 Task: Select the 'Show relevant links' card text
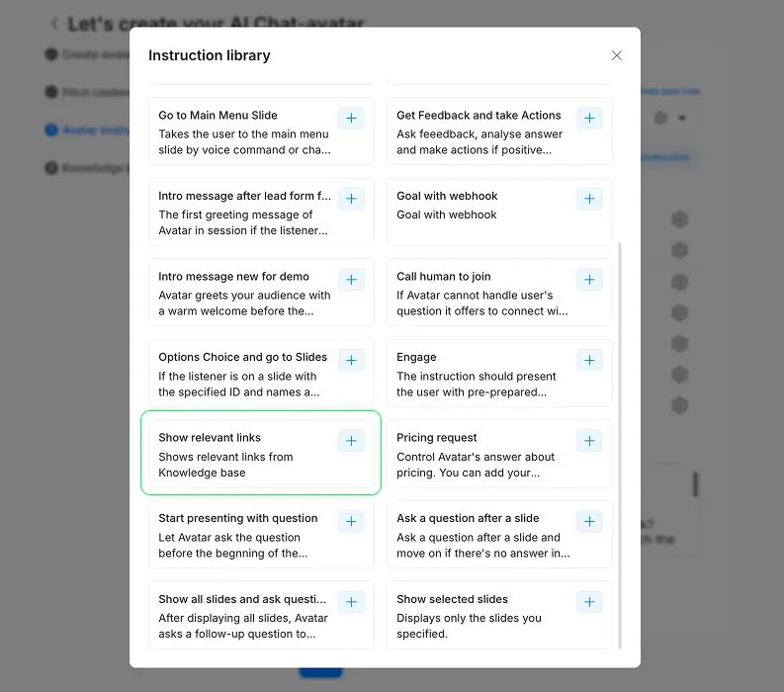(225, 465)
